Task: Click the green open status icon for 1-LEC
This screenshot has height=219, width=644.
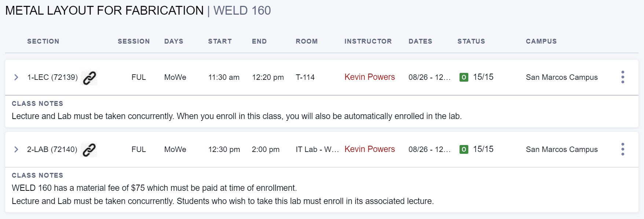Action: click(x=464, y=77)
